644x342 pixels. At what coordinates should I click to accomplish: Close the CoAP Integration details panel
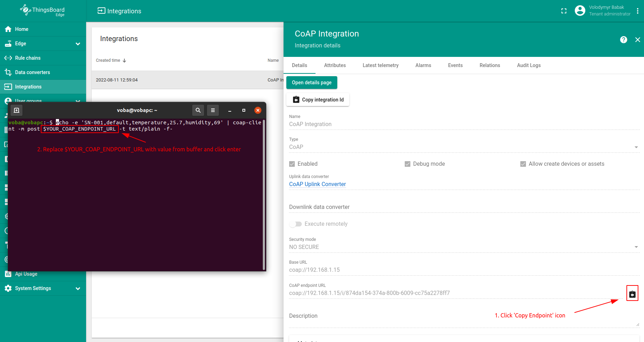click(x=638, y=40)
